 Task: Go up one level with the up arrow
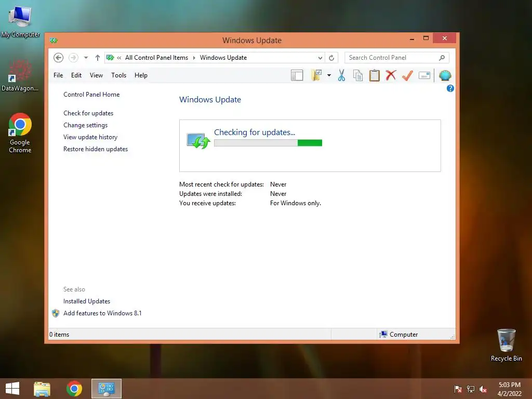(97, 58)
